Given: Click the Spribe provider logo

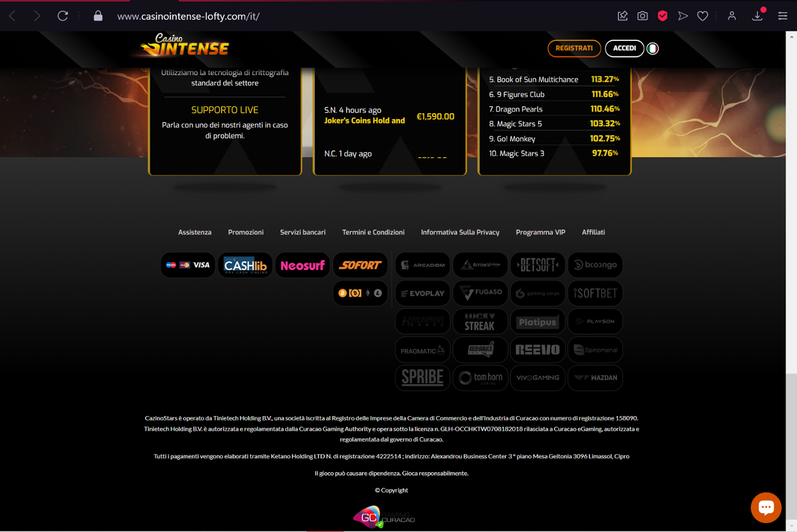Looking at the screenshot, I should [422, 378].
